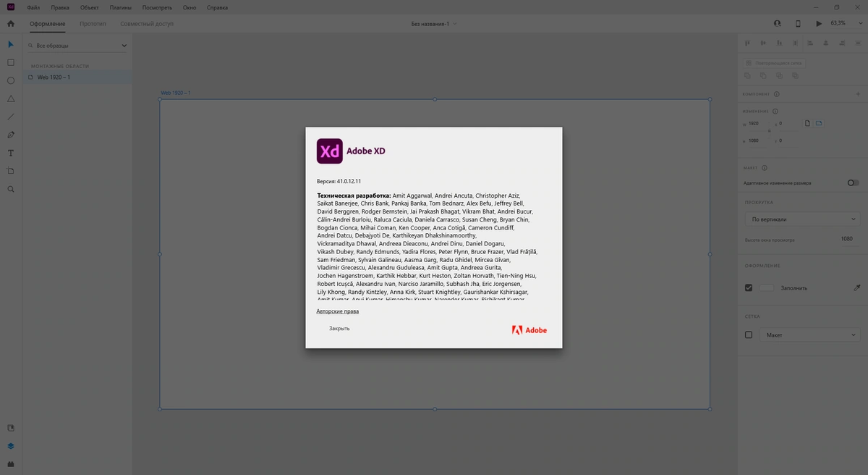Open the Правка menu
The image size is (868, 475).
(60, 7)
